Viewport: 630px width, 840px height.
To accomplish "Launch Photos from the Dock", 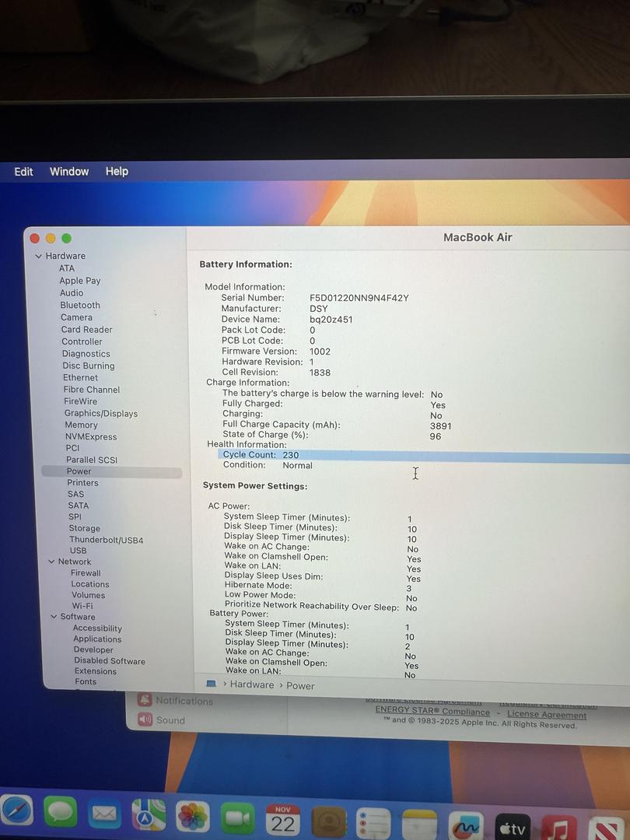I will click(x=193, y=817).
